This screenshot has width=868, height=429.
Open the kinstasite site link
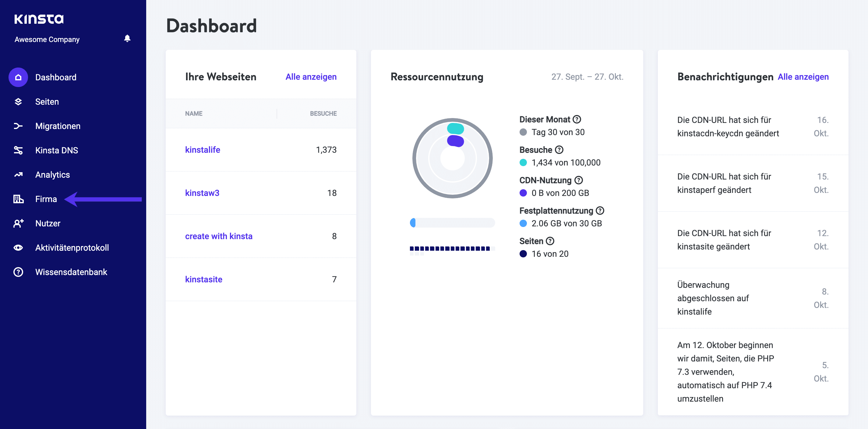click(203, 279)
